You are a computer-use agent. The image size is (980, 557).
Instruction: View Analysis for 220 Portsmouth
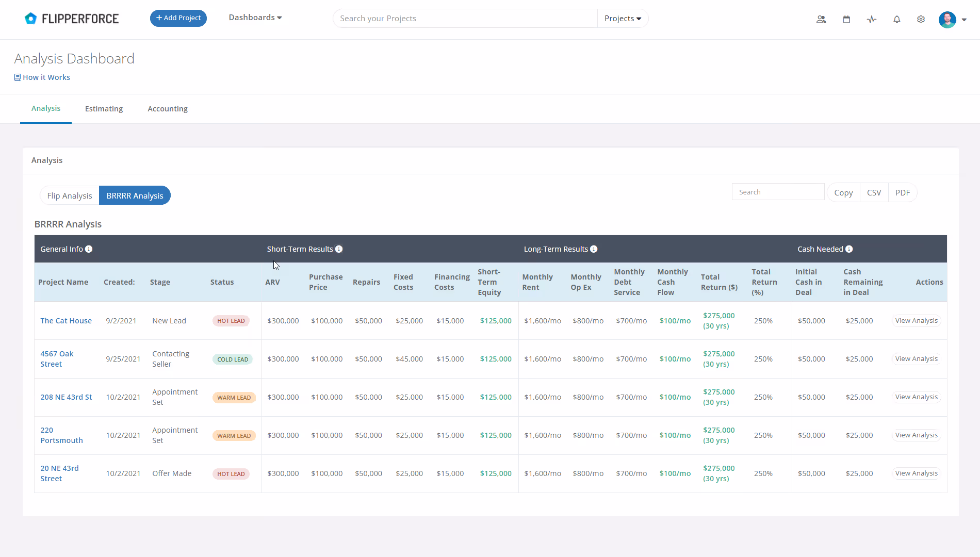point(917,435)
